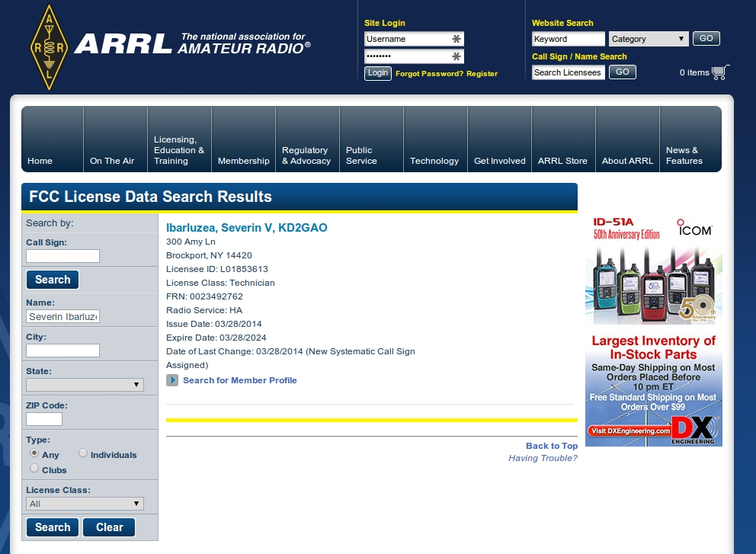Image resolution: width=756 pixels, height=554 pixels.
Task: Click the Search Licensees input field
Action: pyautogui.click(x=568, y=72)
